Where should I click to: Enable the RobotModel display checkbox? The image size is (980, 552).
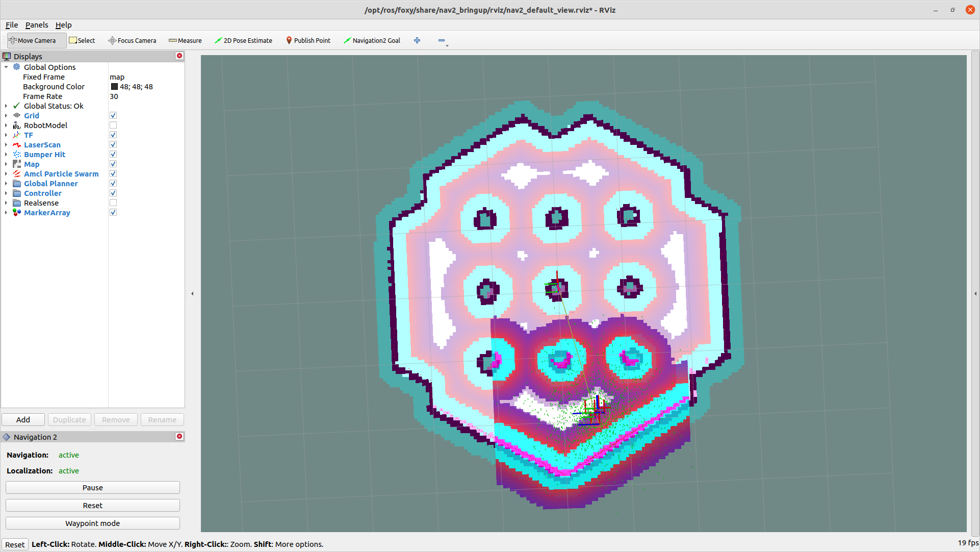coord(113,126)
